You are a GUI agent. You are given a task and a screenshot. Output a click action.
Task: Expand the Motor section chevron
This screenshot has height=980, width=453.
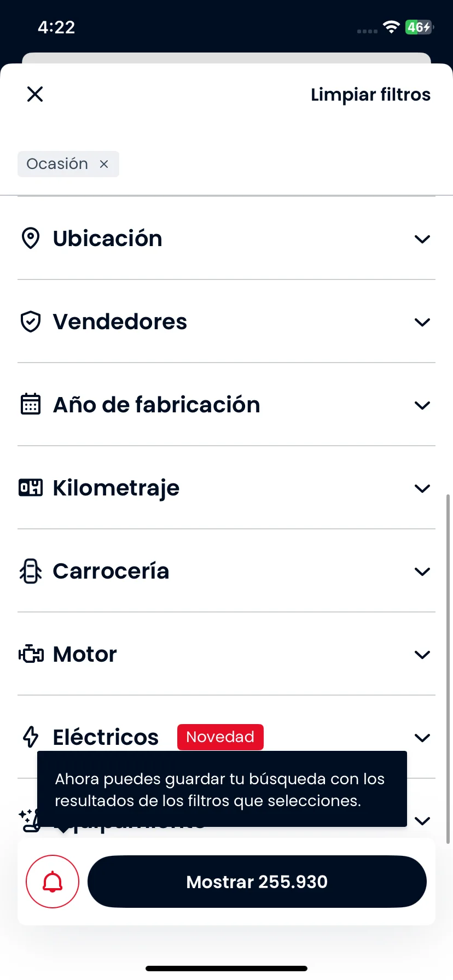[x=422, y=655]
